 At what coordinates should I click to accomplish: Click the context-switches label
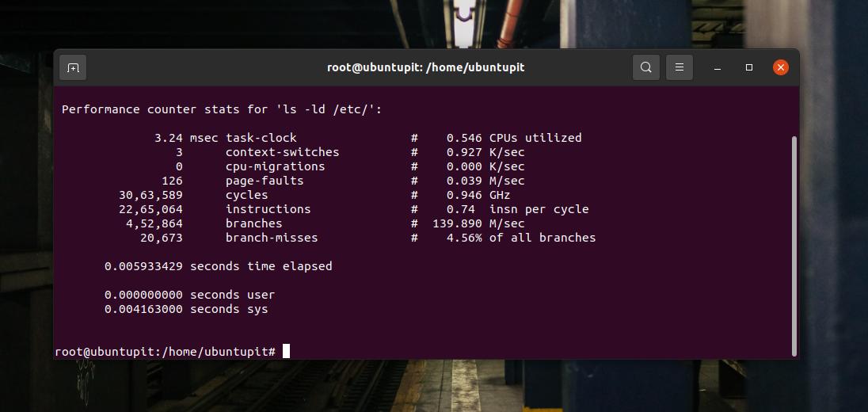pos(282,152)
